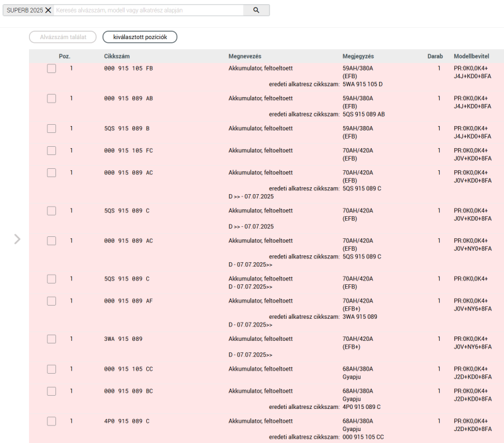Expand the left side panel arrow
Screen dimensions: 504x443
tap(18, 239)
